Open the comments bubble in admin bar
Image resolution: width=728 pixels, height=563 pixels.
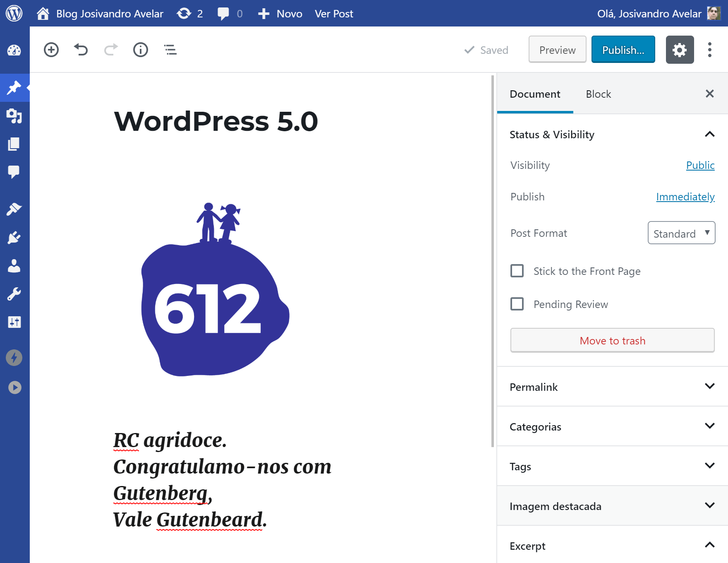(x=230, y=14)
